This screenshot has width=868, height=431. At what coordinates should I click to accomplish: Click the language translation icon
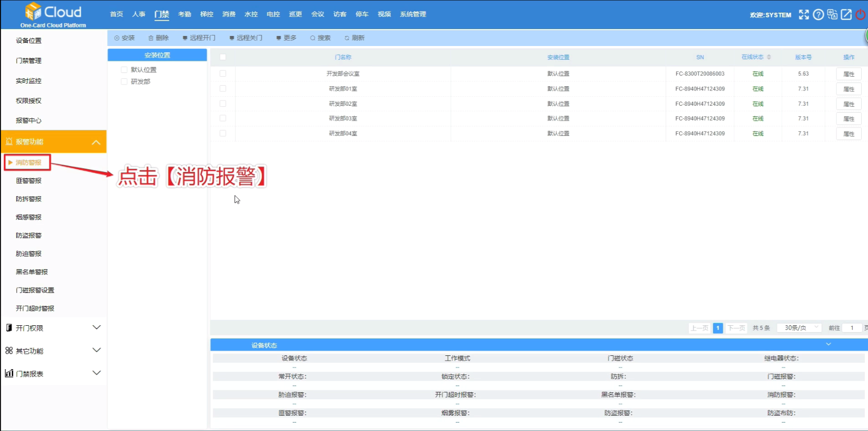click(832, 15)
